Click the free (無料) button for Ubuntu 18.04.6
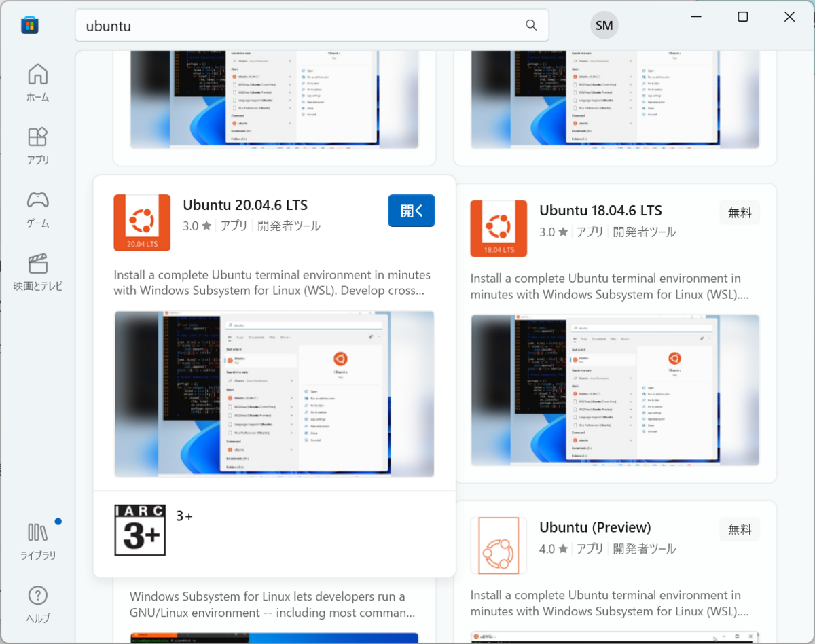Screen dimensions: 815x644 (740, 213)
